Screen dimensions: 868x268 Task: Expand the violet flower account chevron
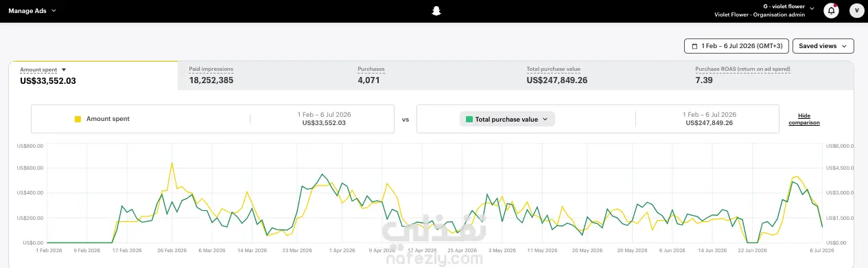tap(812, 8)
